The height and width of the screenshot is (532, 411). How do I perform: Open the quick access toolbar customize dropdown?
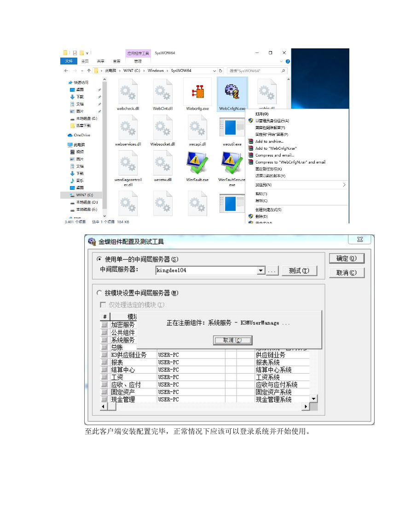coord(87,53)
